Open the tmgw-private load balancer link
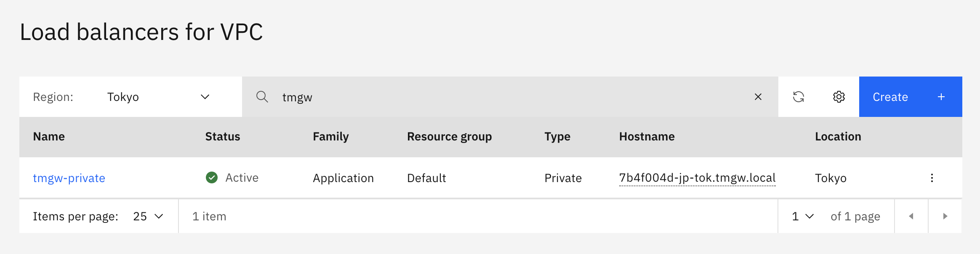980x254 pixels. 69,178
